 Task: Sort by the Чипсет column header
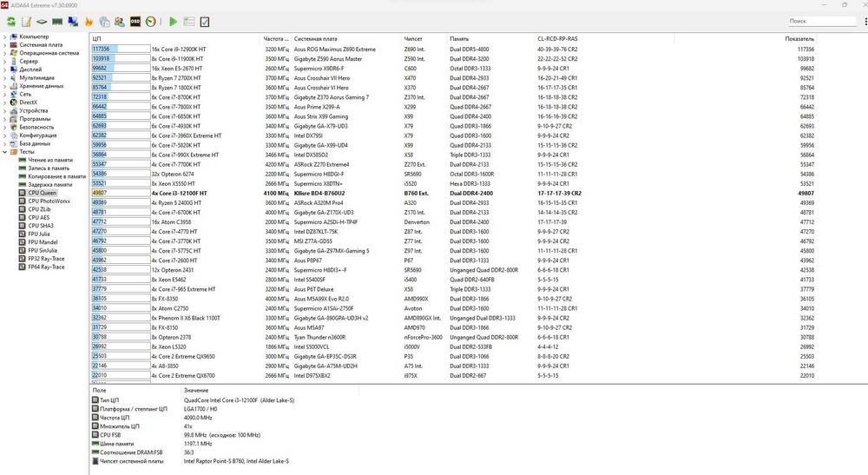424,39
